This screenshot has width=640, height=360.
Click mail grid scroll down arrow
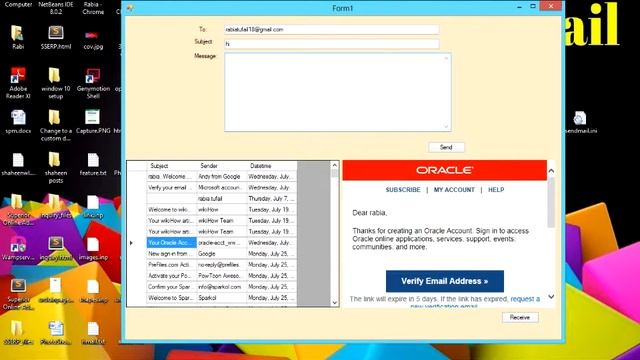[x=335, y=302]
